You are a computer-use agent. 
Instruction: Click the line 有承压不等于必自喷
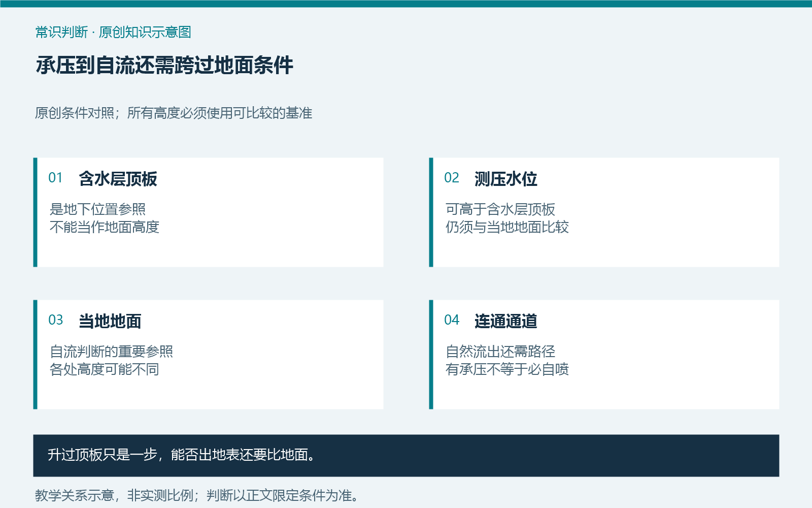coord(507,369)
